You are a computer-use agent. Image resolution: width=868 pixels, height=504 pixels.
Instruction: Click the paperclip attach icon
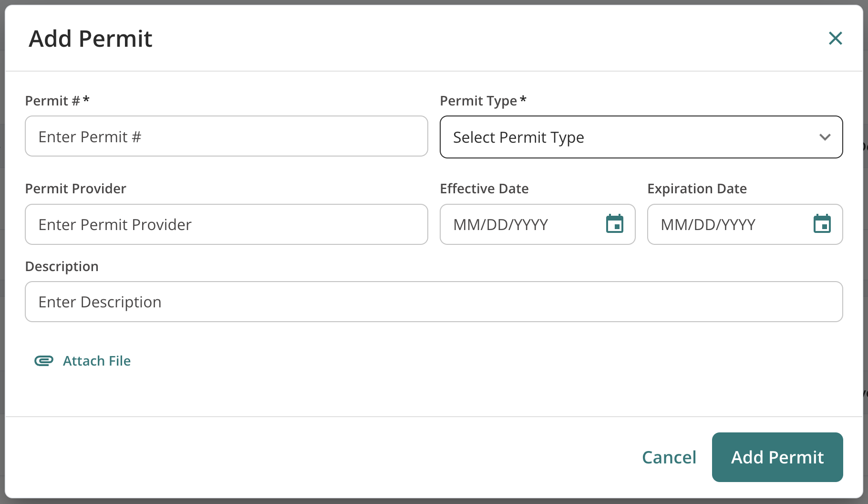pos(44,361)
